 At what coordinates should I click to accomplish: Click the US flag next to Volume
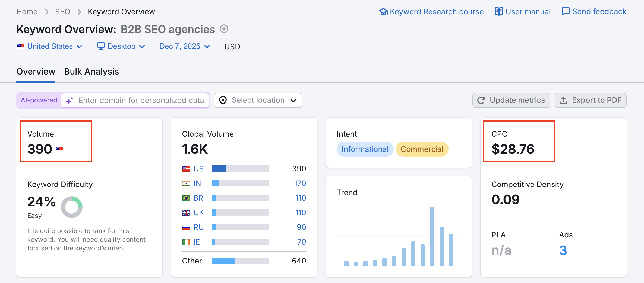coord(59,149)
